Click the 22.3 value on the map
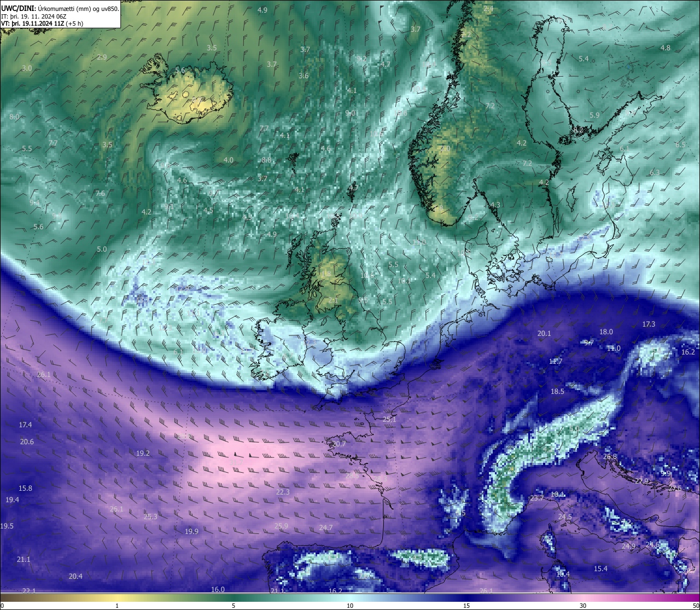The image size is (700, 610). (x=283, y=492)
